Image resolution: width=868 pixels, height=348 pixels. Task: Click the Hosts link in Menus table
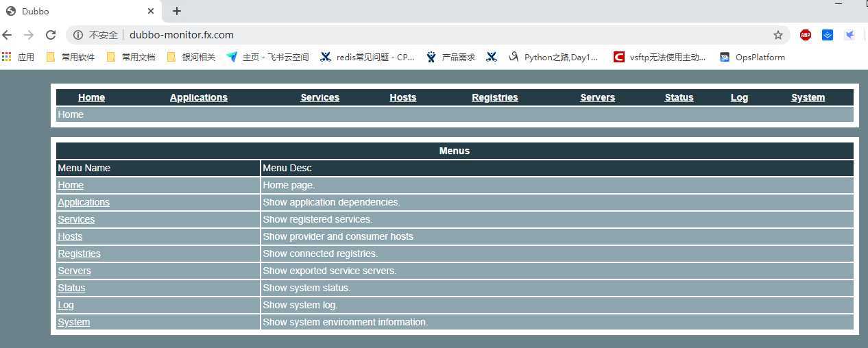click(x=70, y=236)
